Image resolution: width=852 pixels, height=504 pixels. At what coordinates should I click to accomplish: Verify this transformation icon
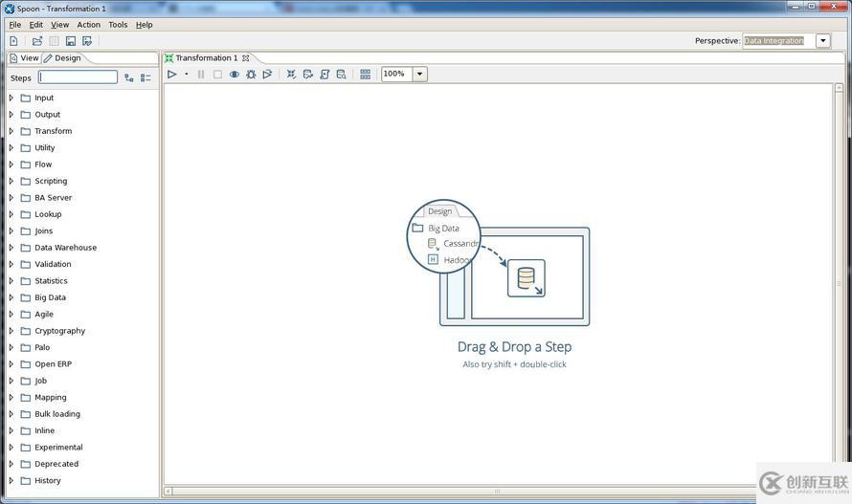pyautogui.click(x=291, y=74)
